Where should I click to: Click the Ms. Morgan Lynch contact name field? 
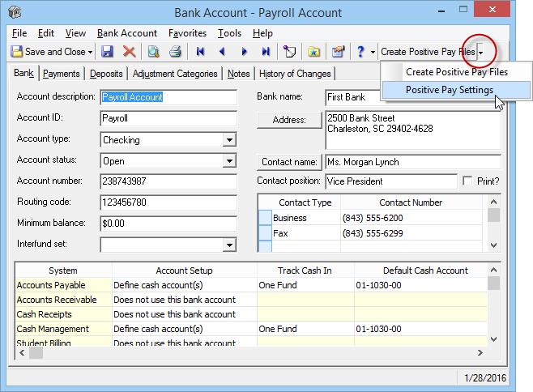pos(413,162)
